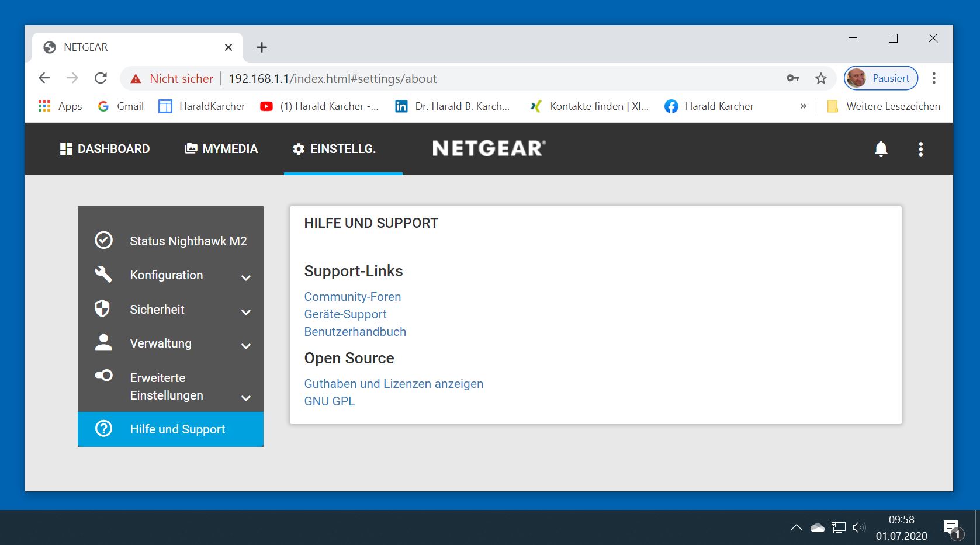Open the Windows notification center in taskbar

[x=951, y=528]
